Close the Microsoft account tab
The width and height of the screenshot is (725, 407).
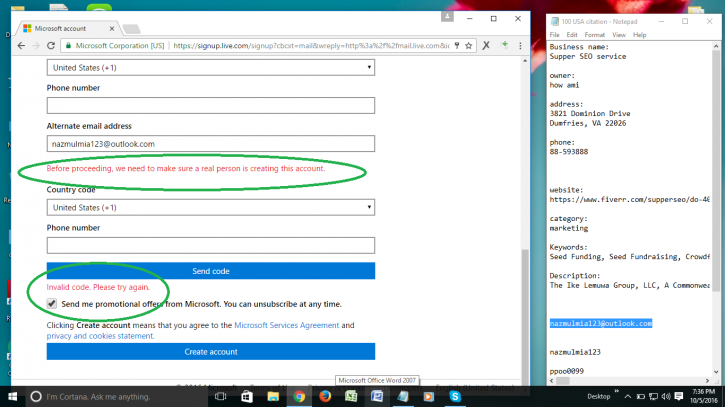point(111,29)
